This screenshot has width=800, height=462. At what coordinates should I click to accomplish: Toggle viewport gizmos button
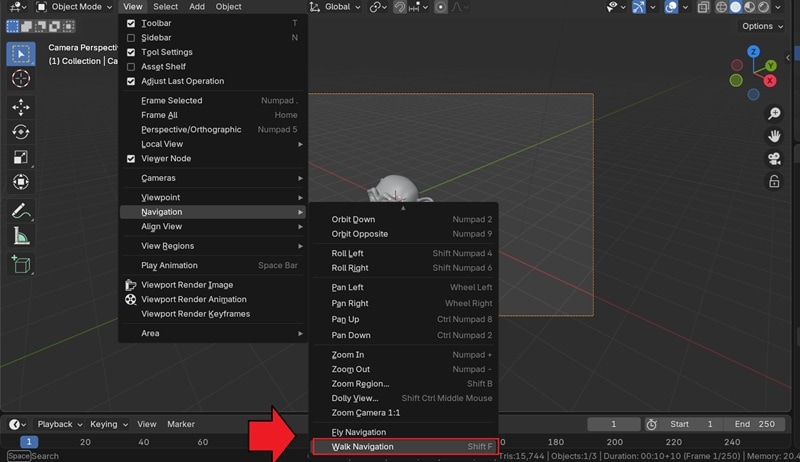pos(638,7)
